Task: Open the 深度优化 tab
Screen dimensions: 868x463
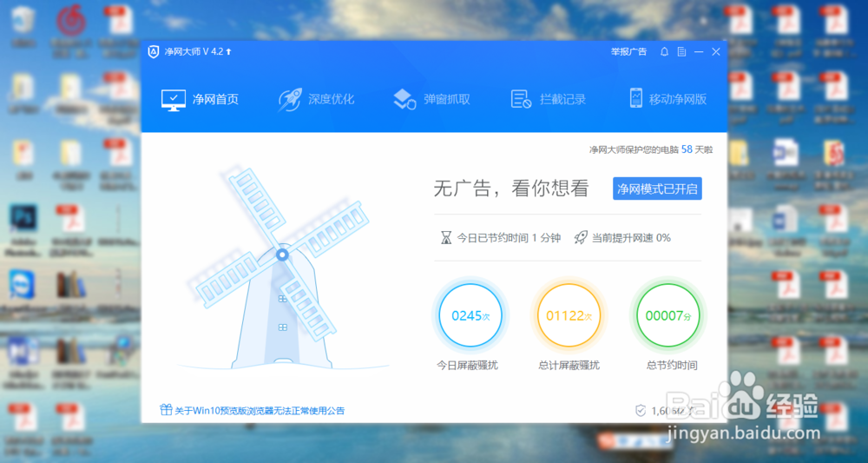Action: (316, 100)
